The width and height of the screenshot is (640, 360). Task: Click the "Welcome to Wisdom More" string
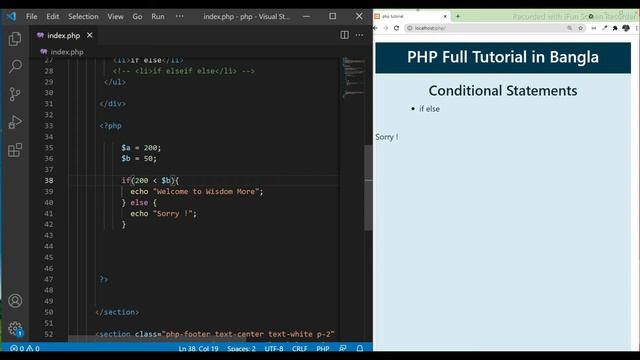click(x=205, y=191)
